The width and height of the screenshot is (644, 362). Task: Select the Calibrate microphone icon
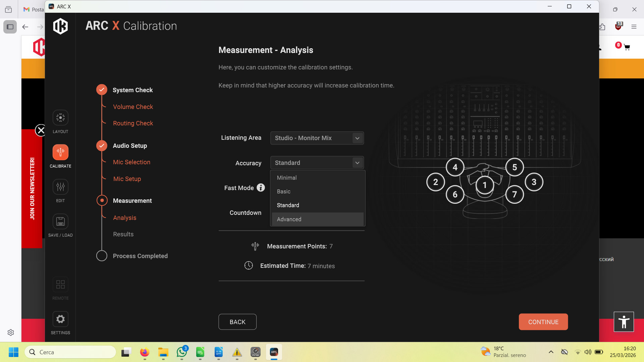click(x=60, y=153)
